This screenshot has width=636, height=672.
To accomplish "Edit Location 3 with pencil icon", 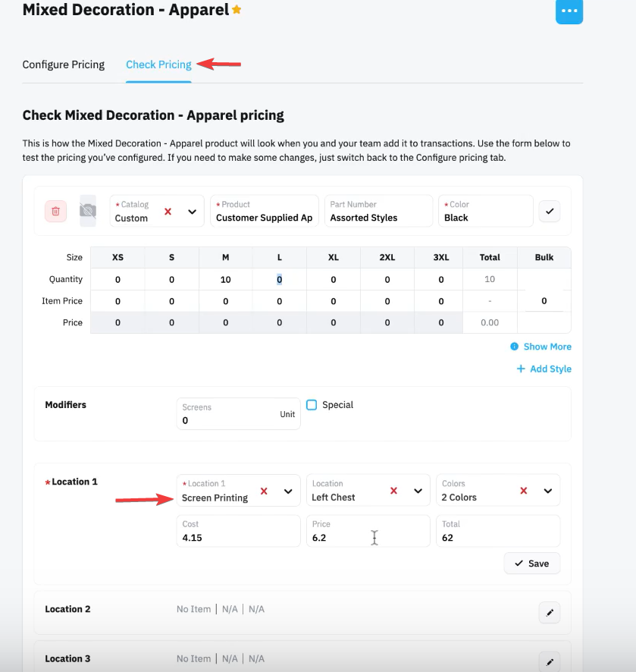I will 550,661.
